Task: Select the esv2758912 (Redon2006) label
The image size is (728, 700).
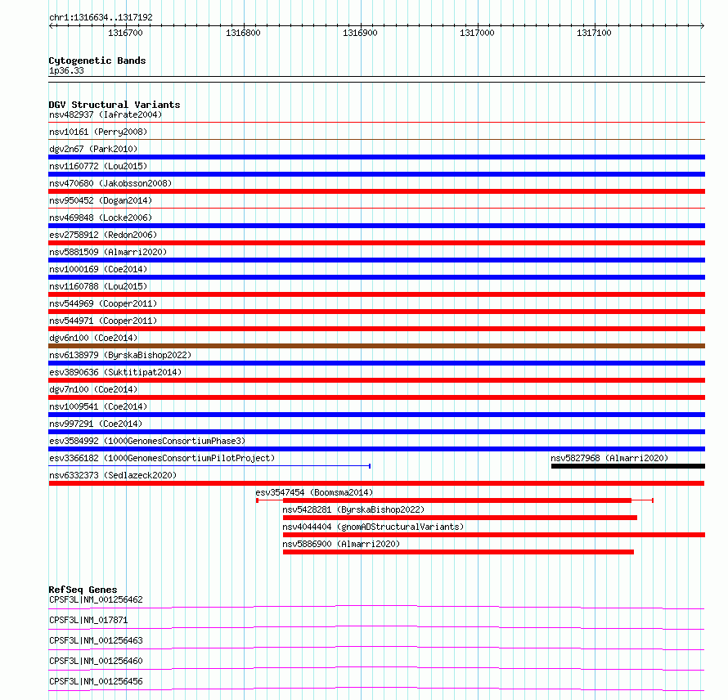Action: (103, 235)
